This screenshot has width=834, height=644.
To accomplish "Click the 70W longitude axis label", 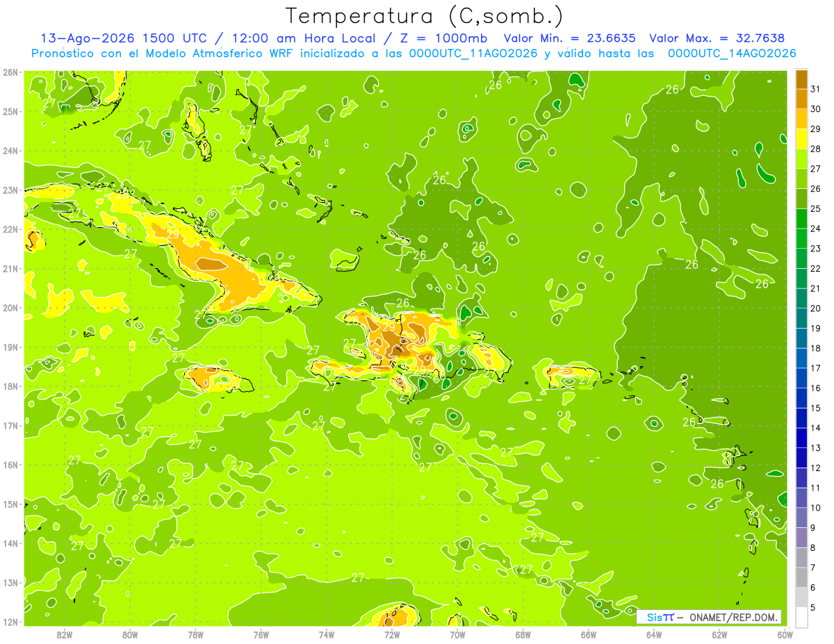I will (x=457, y=634).
